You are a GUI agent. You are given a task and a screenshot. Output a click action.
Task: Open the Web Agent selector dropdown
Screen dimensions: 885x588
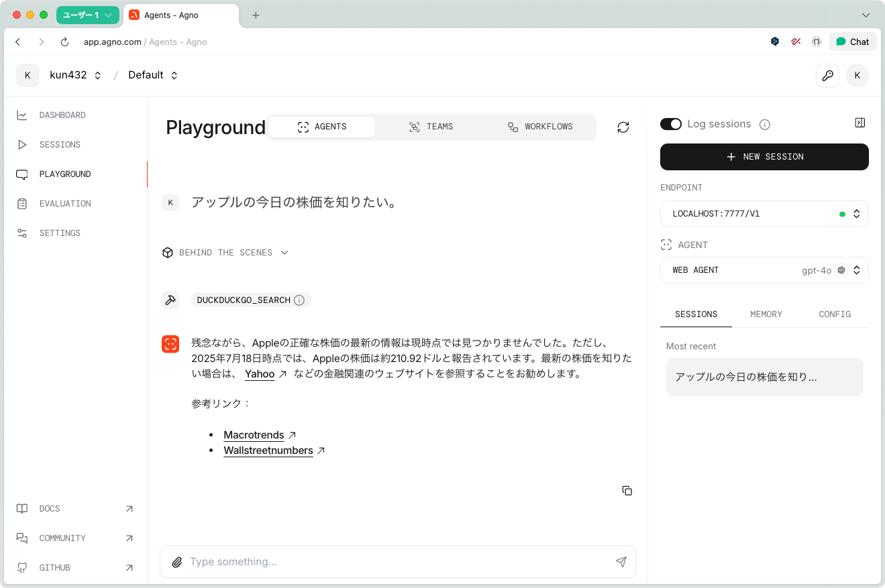(764, 270)
